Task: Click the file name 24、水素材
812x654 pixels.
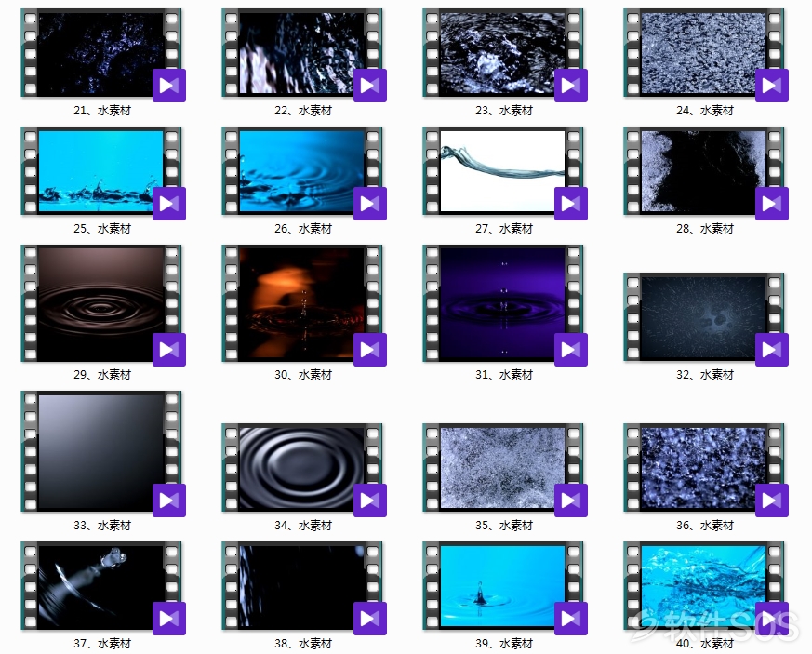Action: pos(705,111)
